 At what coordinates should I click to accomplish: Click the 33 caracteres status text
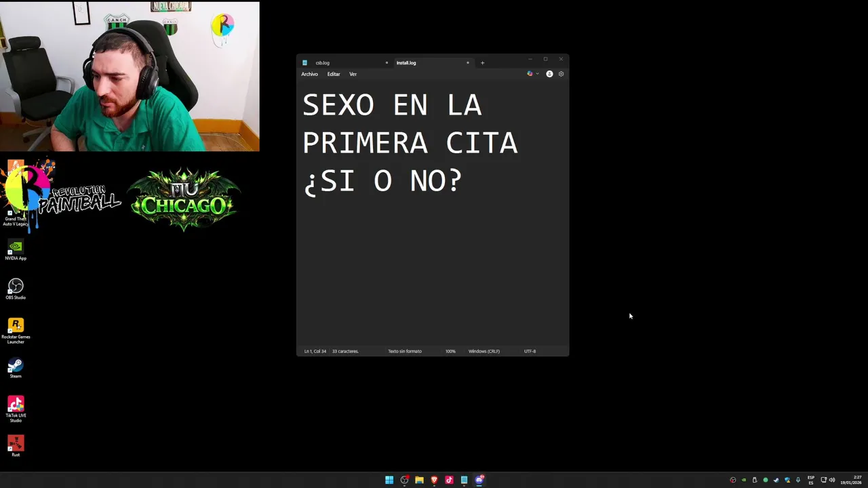coord(345,351)
